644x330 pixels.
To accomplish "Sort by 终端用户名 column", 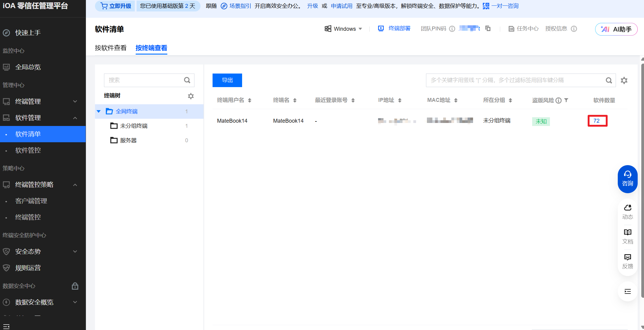I will [x=250, y=100].
